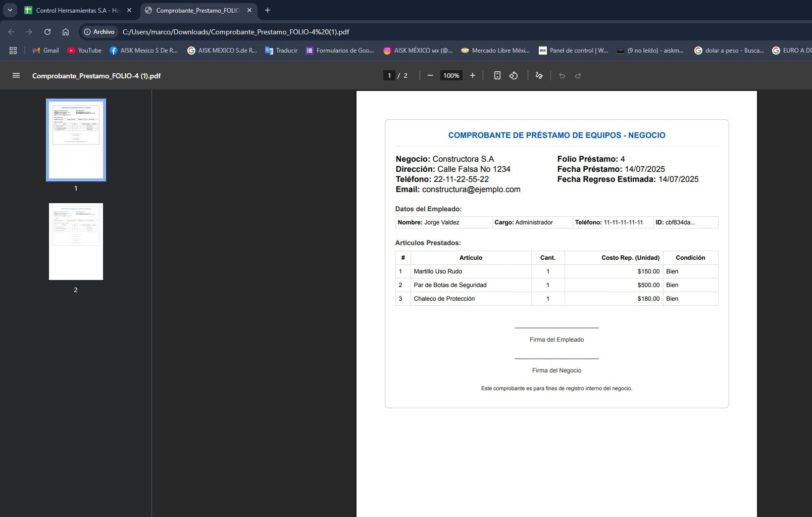Screen dimensions: 812x517
Task: Click the email constructura@ejemplo.com
Action: [x=471, y=189]
